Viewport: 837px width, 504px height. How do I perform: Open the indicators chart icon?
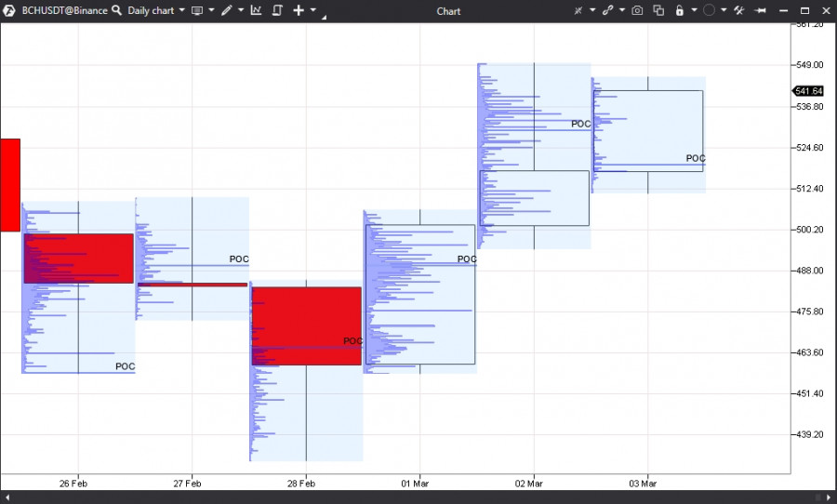point(257,10)
